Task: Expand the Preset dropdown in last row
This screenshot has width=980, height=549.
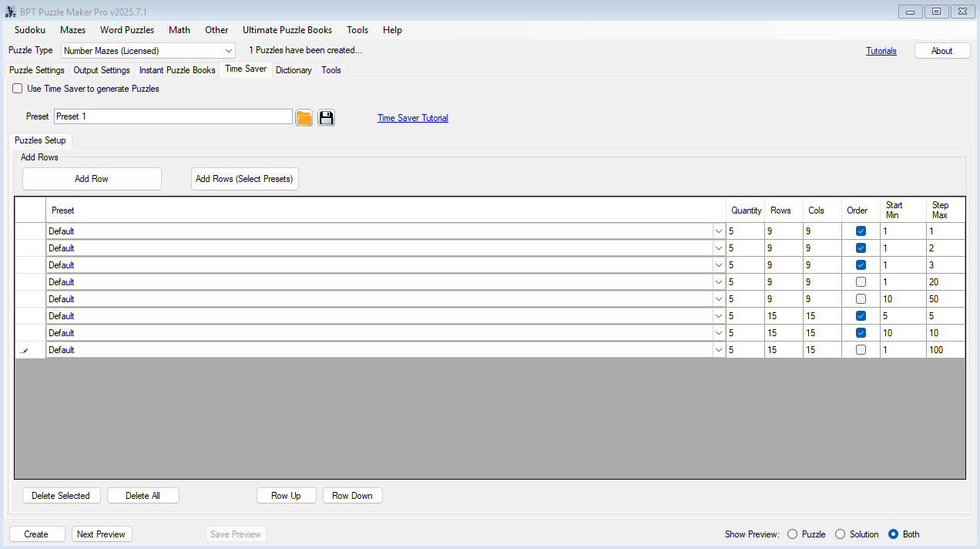Action: (x=718, y=350)
